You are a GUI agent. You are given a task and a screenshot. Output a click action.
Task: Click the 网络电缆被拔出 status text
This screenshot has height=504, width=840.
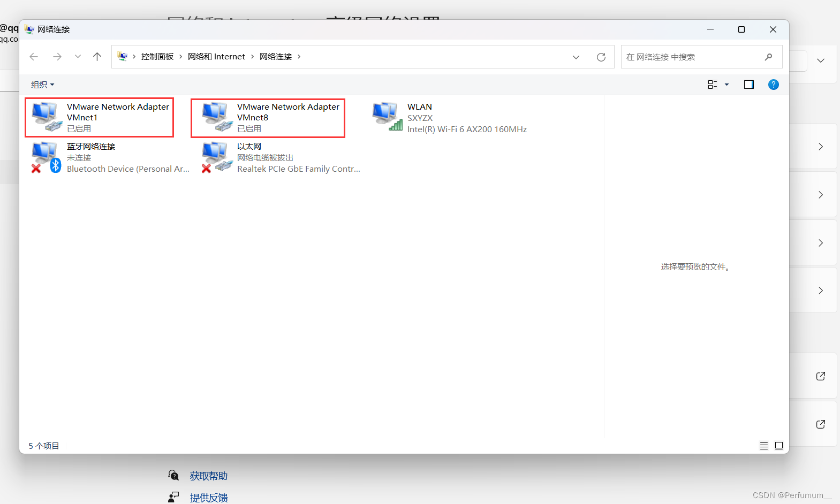coord(266,158)
